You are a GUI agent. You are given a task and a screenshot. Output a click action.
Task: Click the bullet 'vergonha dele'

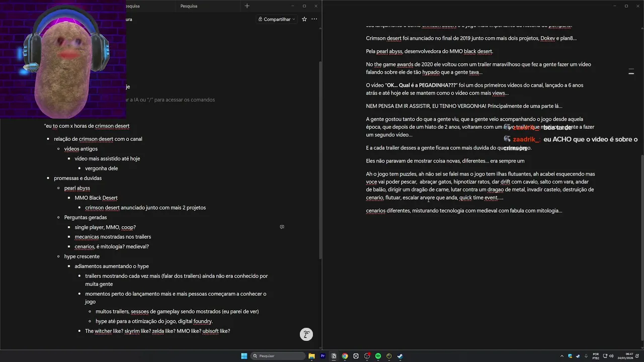[102, 168]
